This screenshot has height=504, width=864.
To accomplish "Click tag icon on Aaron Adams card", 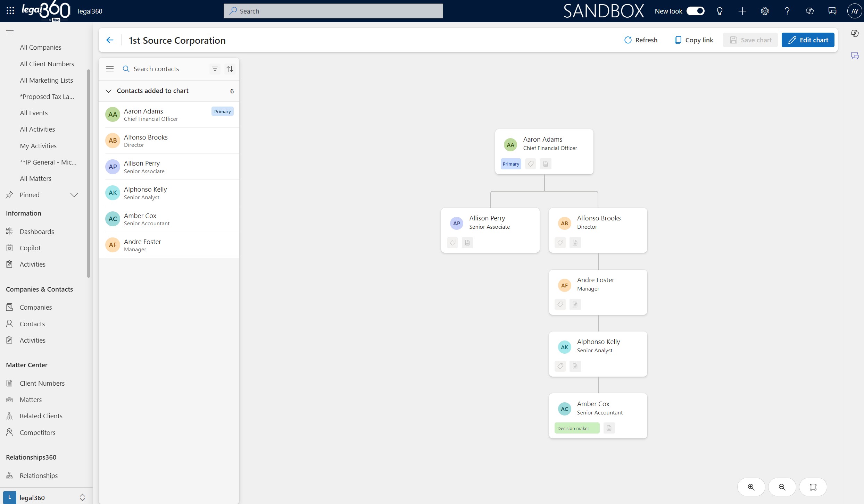I will tap(531, 164).
